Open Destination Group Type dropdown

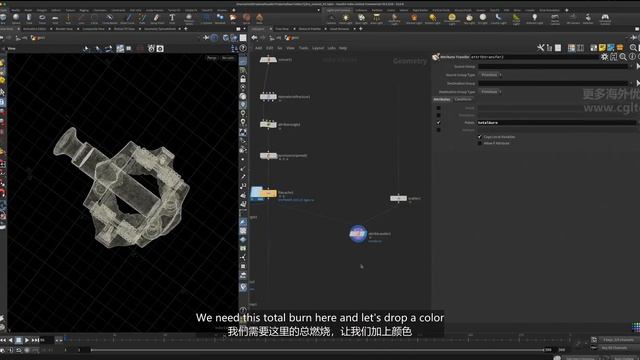[490, 92]
